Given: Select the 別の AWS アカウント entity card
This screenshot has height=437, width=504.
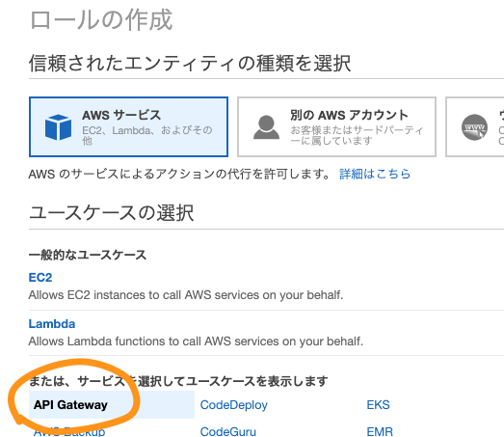Looking at the screenshot, I should (x=336, y=126).
